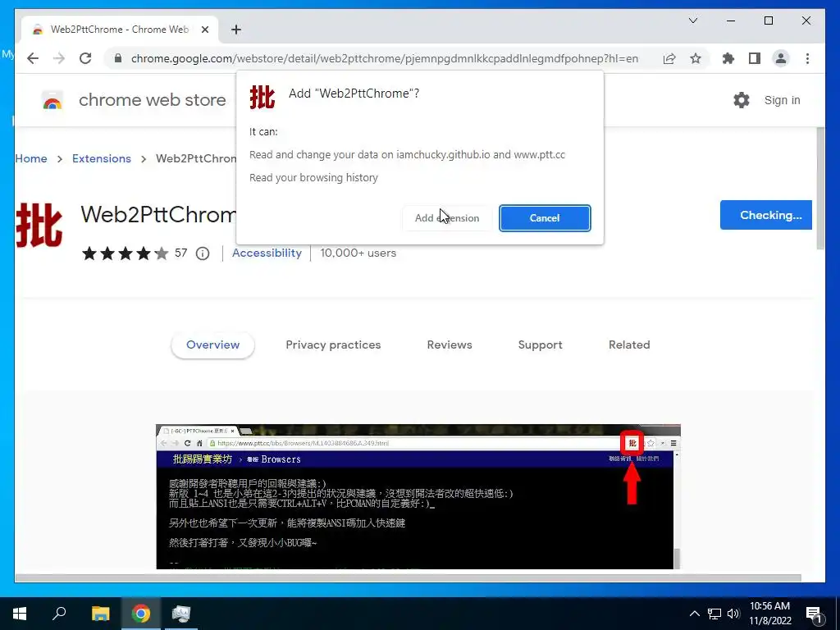
Task: Open web store settings gear
Action: (x=741, y=100)
